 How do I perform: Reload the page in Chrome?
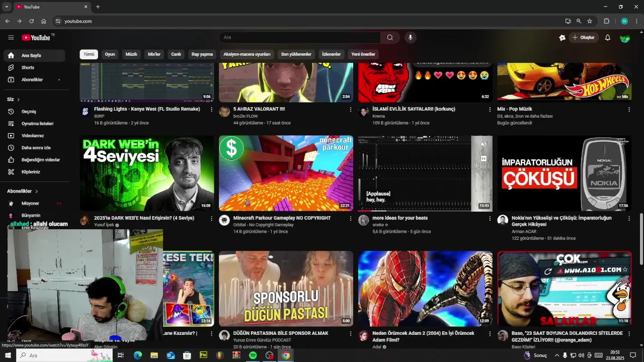[x=31, y=21]
